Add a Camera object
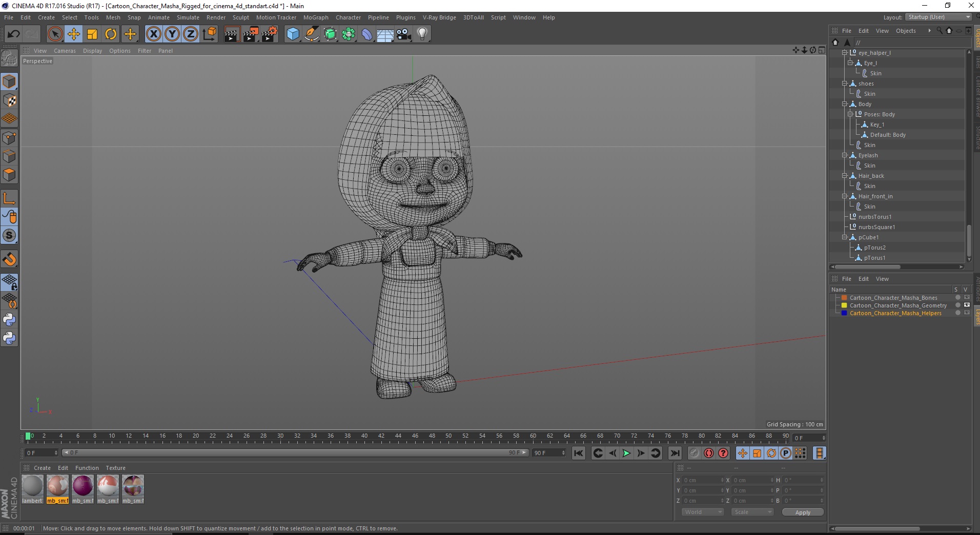 pos(404,34)
